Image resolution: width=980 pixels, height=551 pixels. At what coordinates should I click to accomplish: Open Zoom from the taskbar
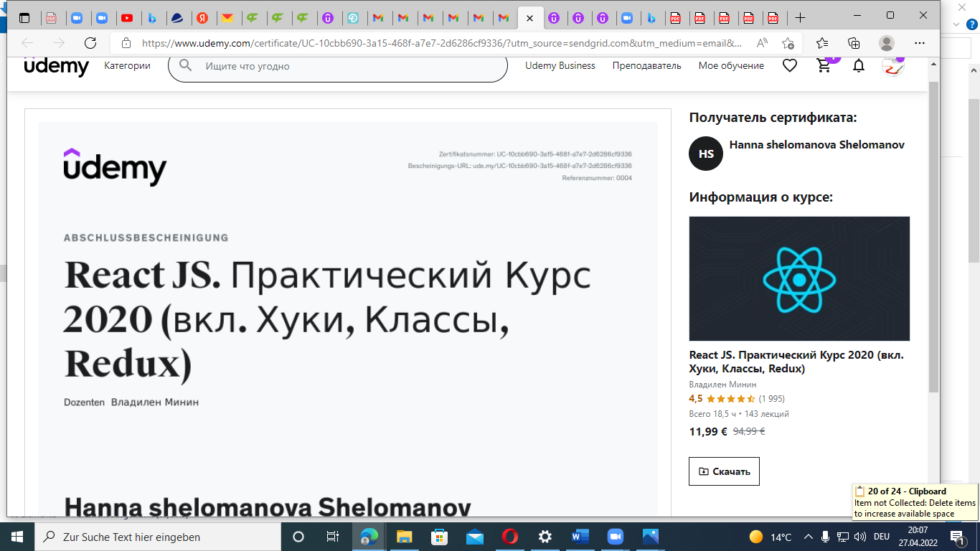click(615, 537)
